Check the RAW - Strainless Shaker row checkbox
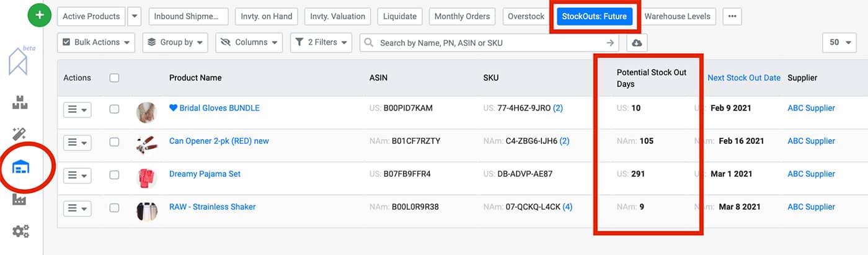 click(x=114, y=207)
